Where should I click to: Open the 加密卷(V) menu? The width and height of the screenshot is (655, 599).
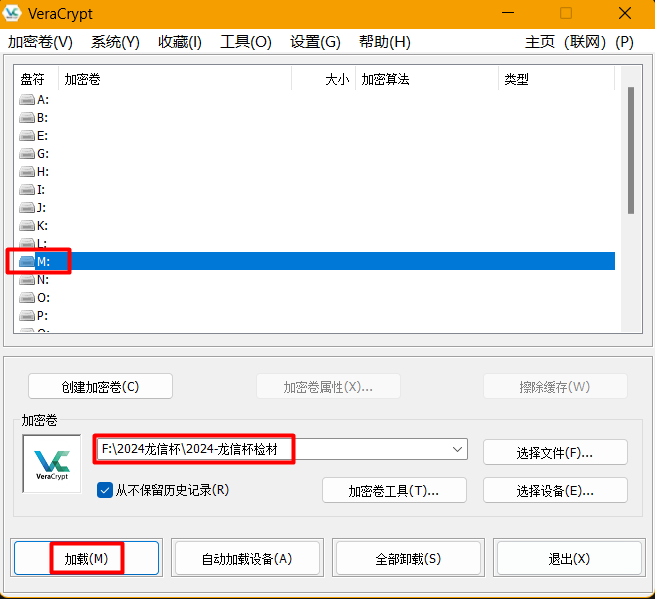coord(40,42)
